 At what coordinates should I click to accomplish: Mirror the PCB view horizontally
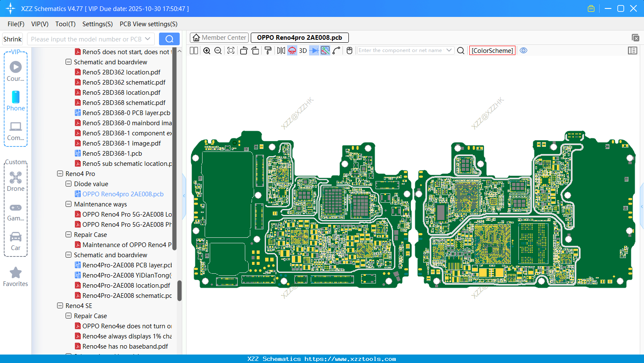pyautogui.click(x=281, y=51)
